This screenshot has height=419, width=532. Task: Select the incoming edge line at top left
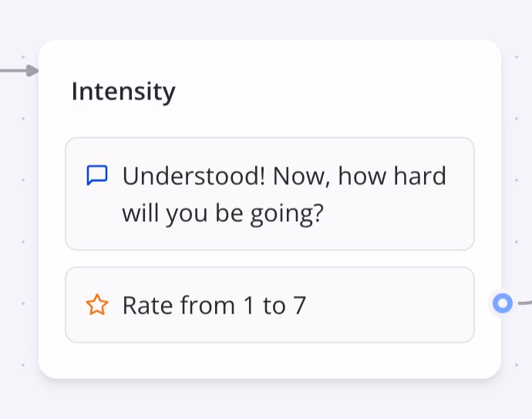pos(11,71)
